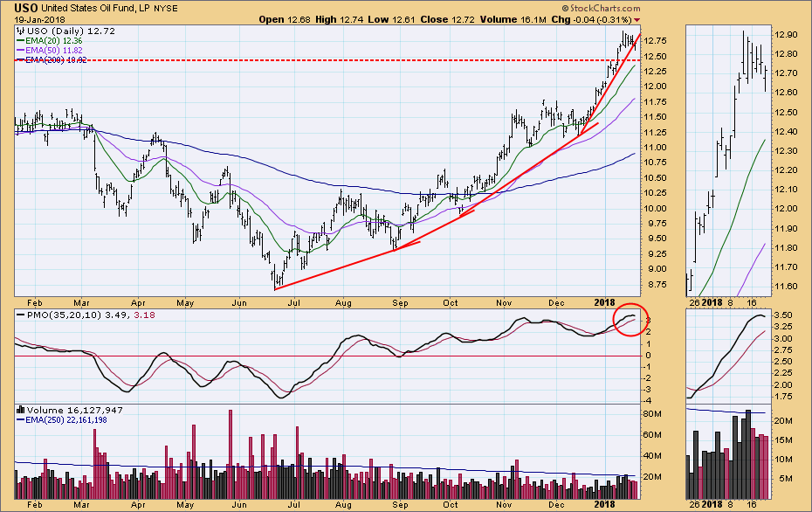Click the 'Close 12.72' value
The width and height of the screenshot is (812, 512).
tap(448, 20)
